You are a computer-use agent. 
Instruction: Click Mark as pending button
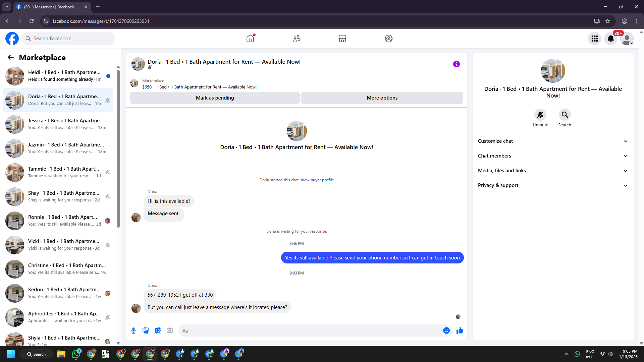[x=215, y=98]
